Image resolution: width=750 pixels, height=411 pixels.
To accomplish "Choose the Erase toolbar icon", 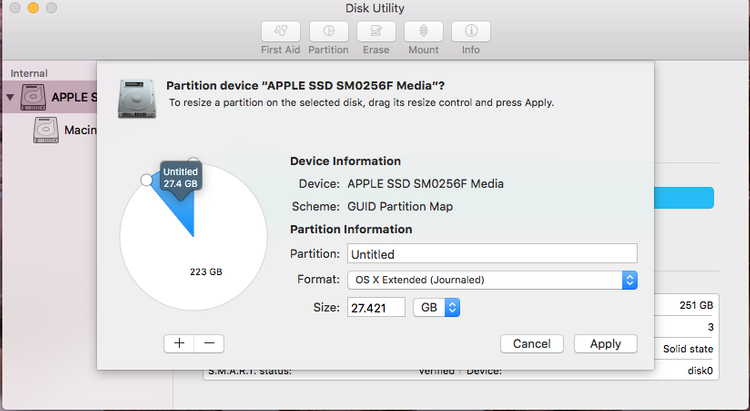I will click(376, 32).
